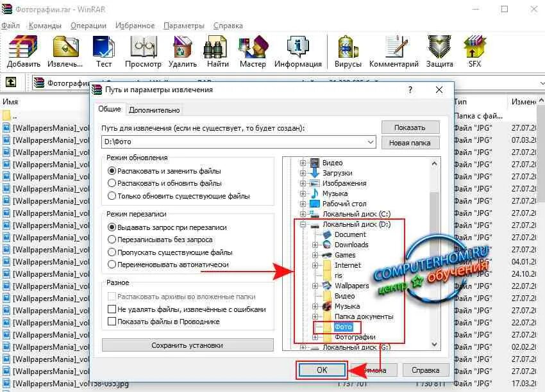This screenshot has height=392, width=545.
Task: Select the Общие tab
Action: coord(110,109)
